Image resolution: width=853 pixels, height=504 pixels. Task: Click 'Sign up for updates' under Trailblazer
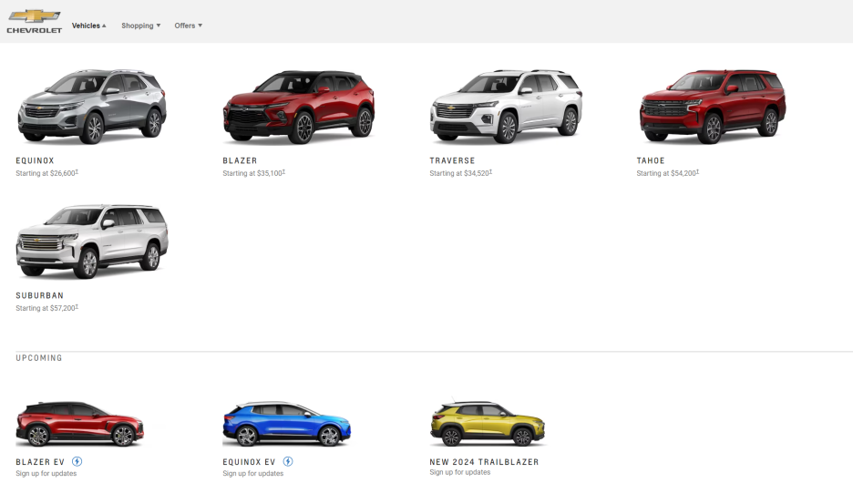click(460, 472)
